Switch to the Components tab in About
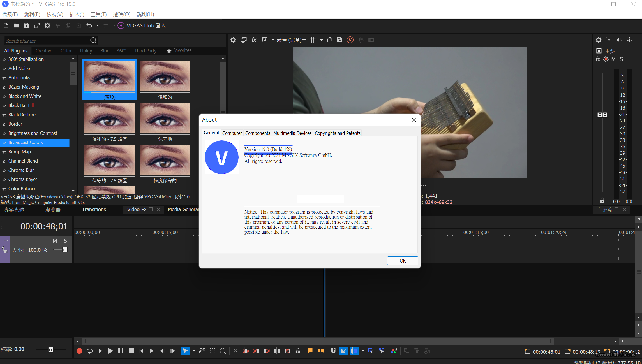 (x=258, y=133)
